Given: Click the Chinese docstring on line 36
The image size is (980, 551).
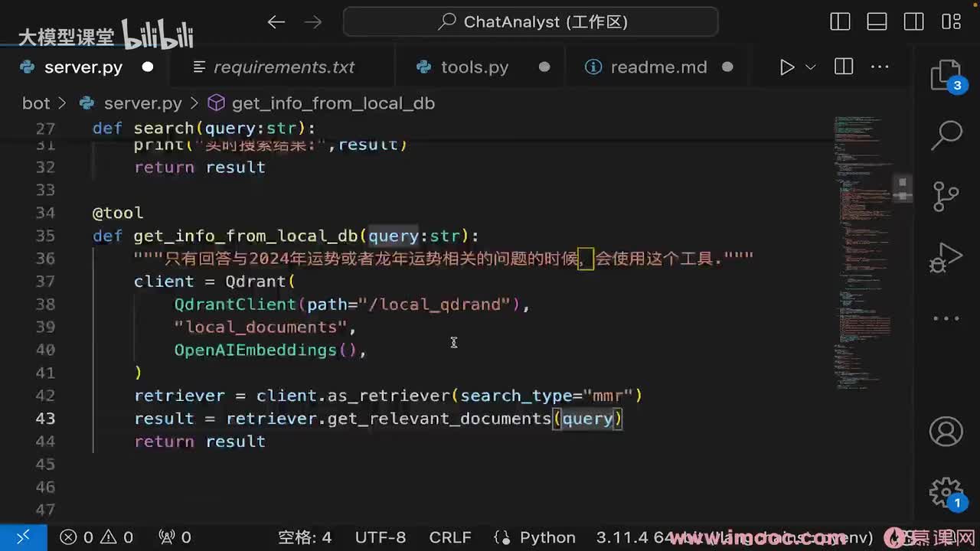Looking at the screenshot, I should pyautogui.click(x=444, y=259).
